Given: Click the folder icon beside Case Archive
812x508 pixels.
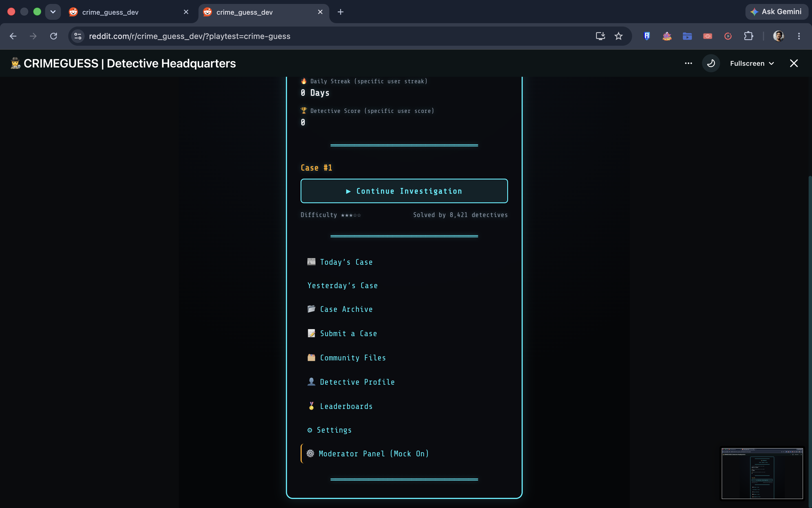Looking at the screenshot, I should (x=311, y=309).
